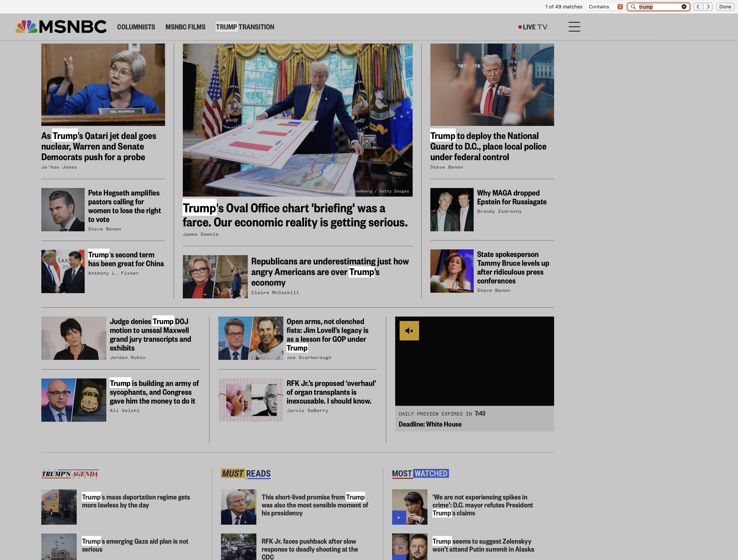
Task: Open Zelenskyy Putin summit video link
Action: tap(483, 545)
